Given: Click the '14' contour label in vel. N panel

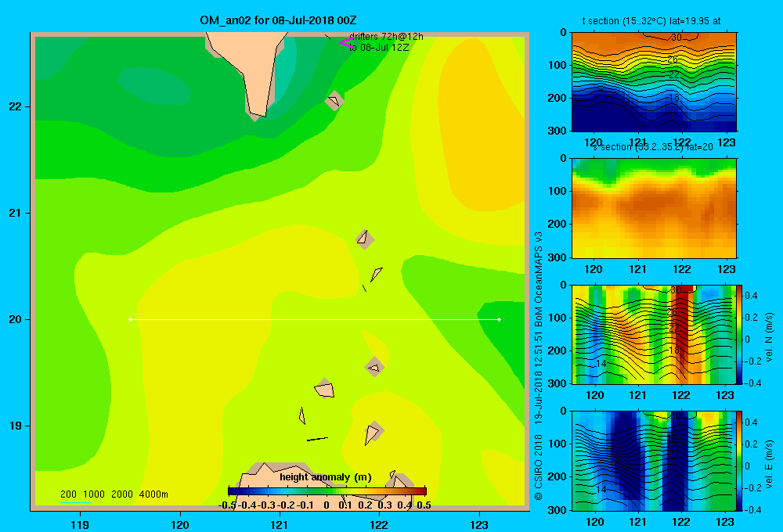Looking at the screenshot, I should tap(601, 363).
